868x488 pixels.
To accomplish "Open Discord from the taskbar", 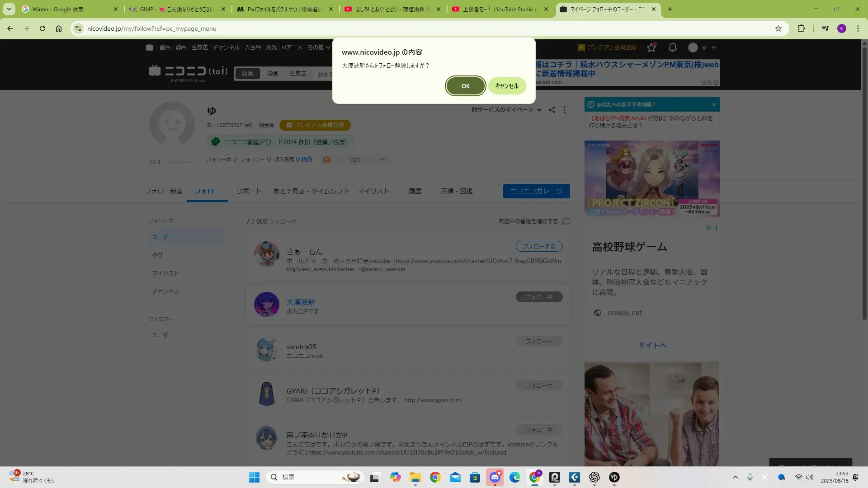I will coord(495,477).
